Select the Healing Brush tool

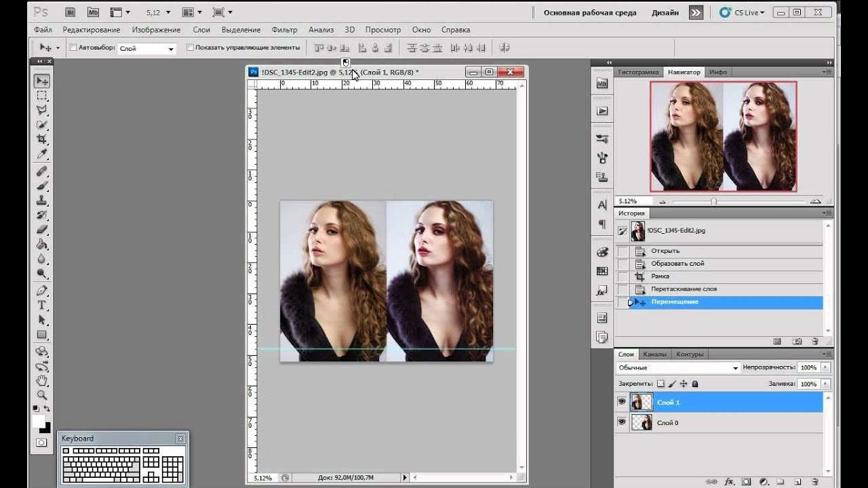pos(42,171)
